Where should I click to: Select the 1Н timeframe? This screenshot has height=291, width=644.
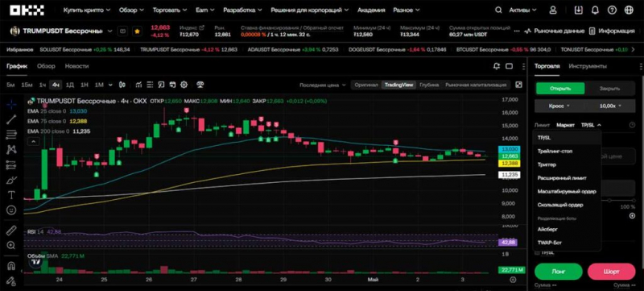(85, 85)
